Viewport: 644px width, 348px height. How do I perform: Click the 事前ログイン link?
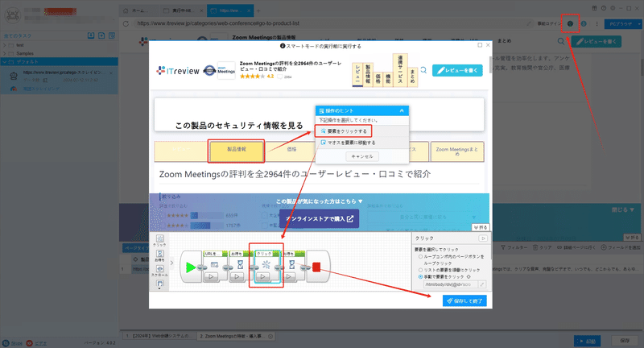[549, 24]
